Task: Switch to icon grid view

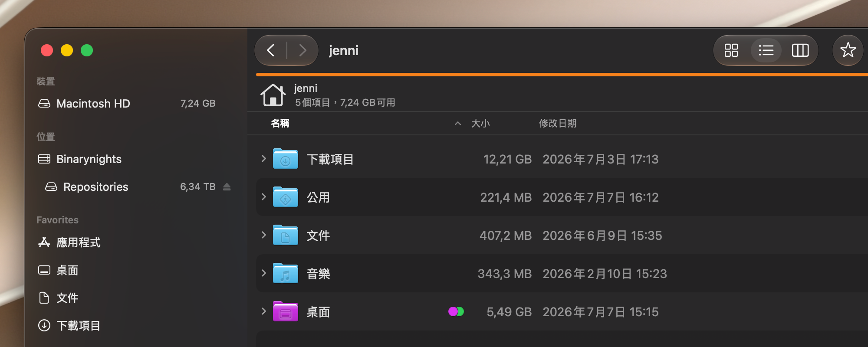Action: pyautogui.click(x=731, y=50)
